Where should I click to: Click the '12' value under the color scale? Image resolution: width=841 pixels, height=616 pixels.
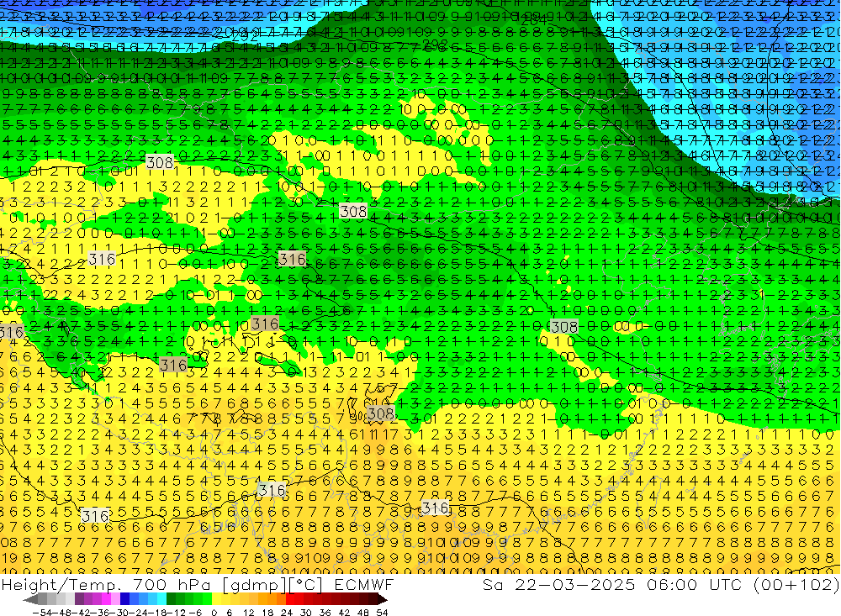(248, 613)
